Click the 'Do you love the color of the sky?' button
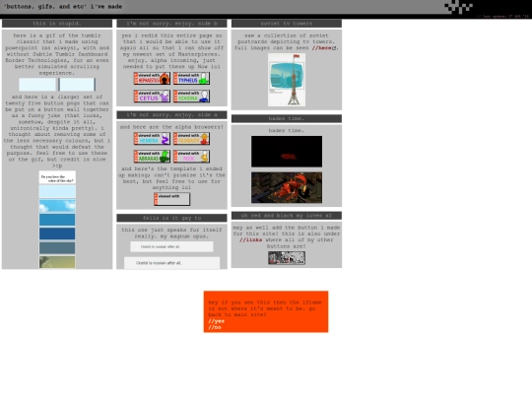The image size is (532, 399). (x=57, y=177)
